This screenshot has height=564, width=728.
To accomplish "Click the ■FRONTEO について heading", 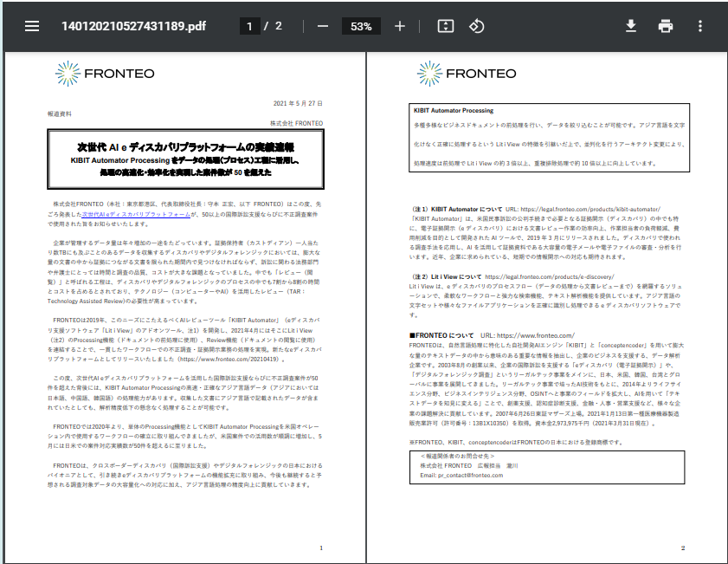I will point(441,335).
